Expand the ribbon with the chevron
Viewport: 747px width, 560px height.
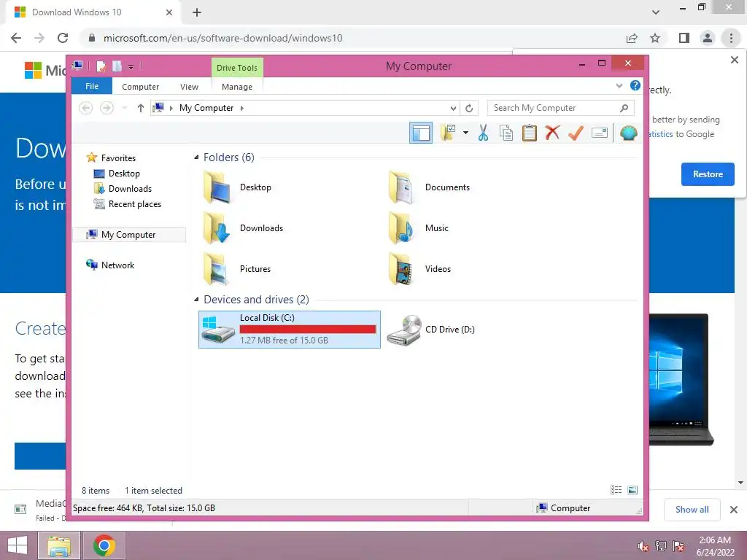619,86
